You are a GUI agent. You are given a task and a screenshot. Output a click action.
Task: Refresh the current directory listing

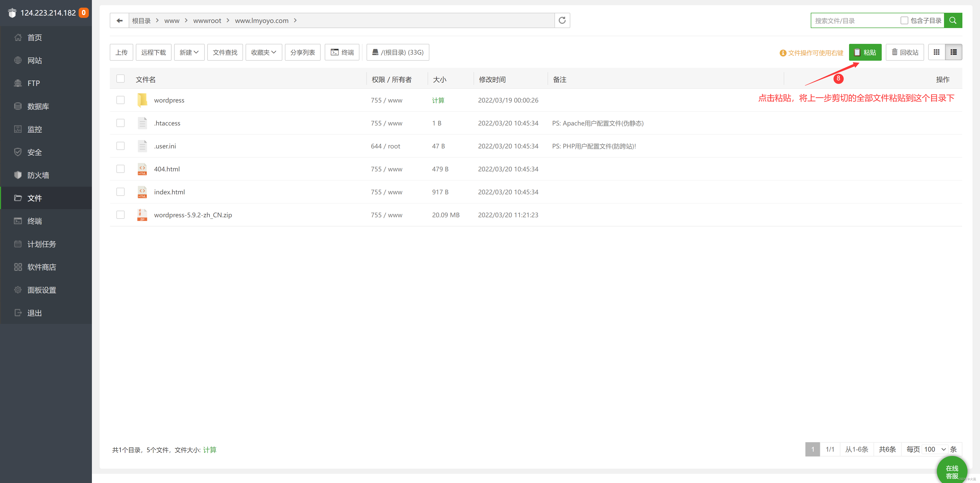click(x=562, y=20)
